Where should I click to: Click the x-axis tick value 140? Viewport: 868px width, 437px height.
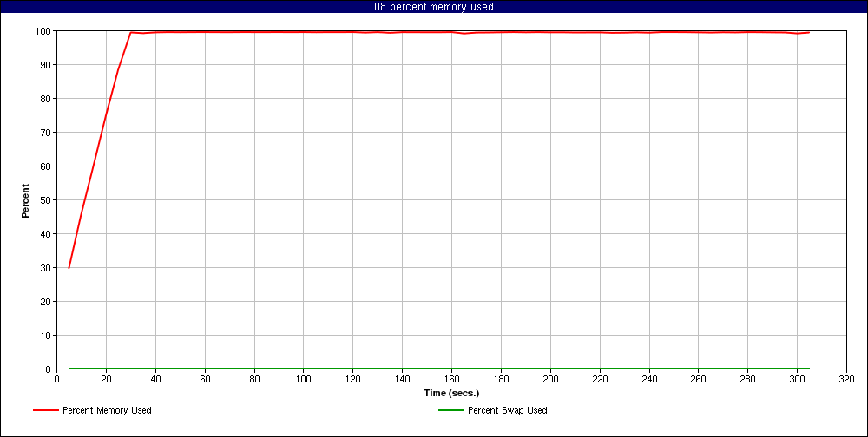(x=402, y=379)
